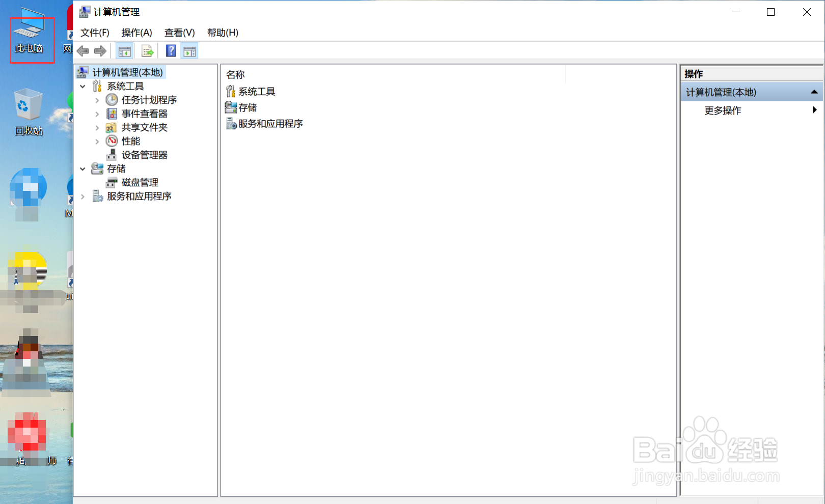
Task: Select Device Manager icon in tree
Action: pyautogui.click(x=112, y=155)
